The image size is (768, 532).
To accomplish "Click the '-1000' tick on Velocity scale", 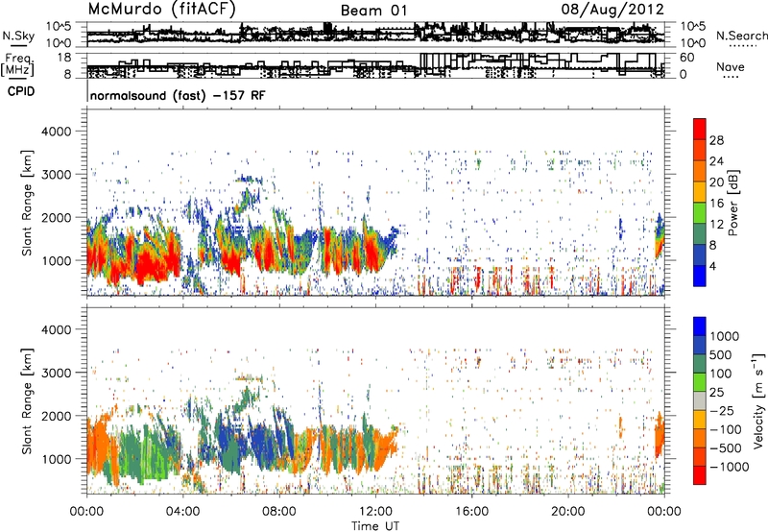I will (x=730, y=467).
